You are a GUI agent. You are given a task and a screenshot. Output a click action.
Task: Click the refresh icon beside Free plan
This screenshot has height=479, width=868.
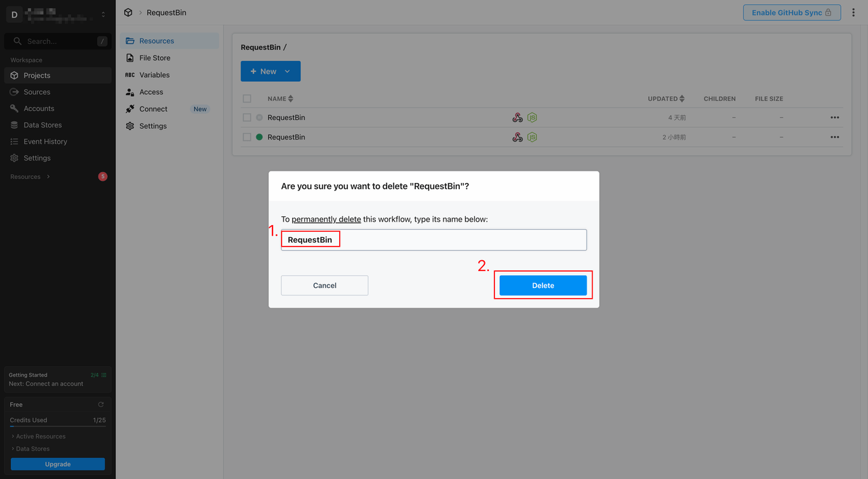(101, 404)
